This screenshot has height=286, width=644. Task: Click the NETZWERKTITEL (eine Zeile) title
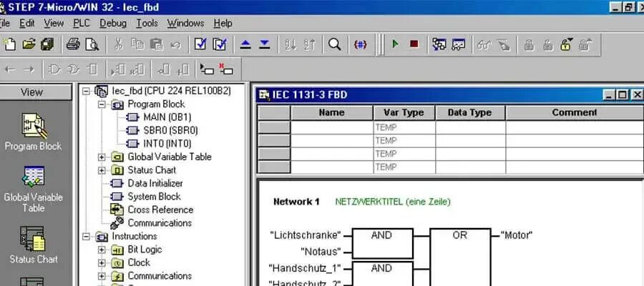point(393,202)
